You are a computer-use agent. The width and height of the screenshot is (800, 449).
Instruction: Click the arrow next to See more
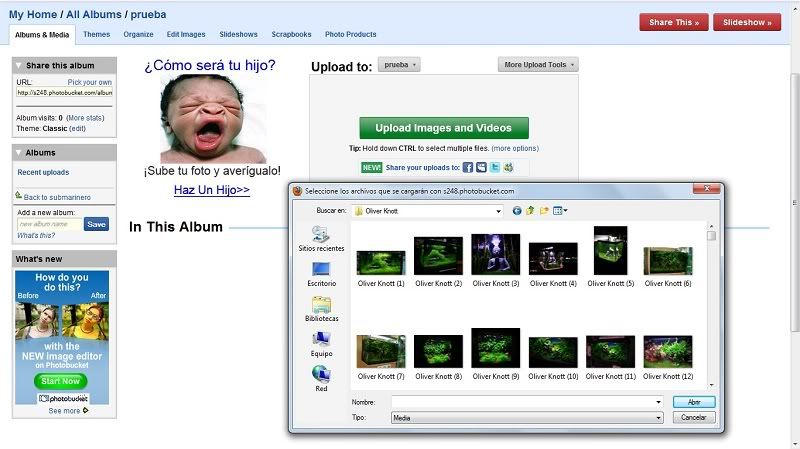tap(85, 410)
